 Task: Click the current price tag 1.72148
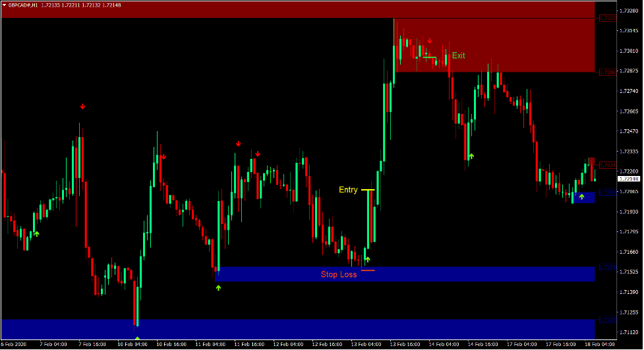point(629,179)
